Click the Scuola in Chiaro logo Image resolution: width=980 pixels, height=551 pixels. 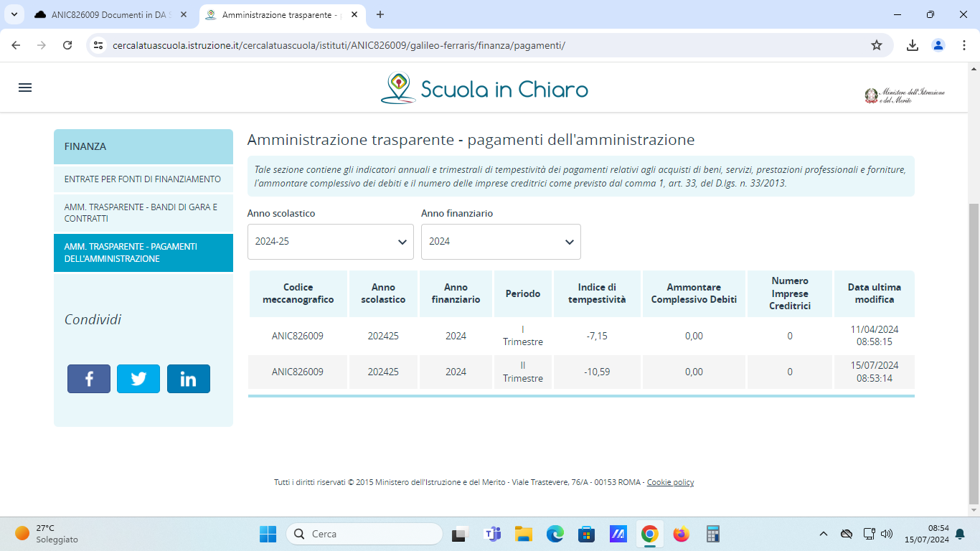pos(484,89)
